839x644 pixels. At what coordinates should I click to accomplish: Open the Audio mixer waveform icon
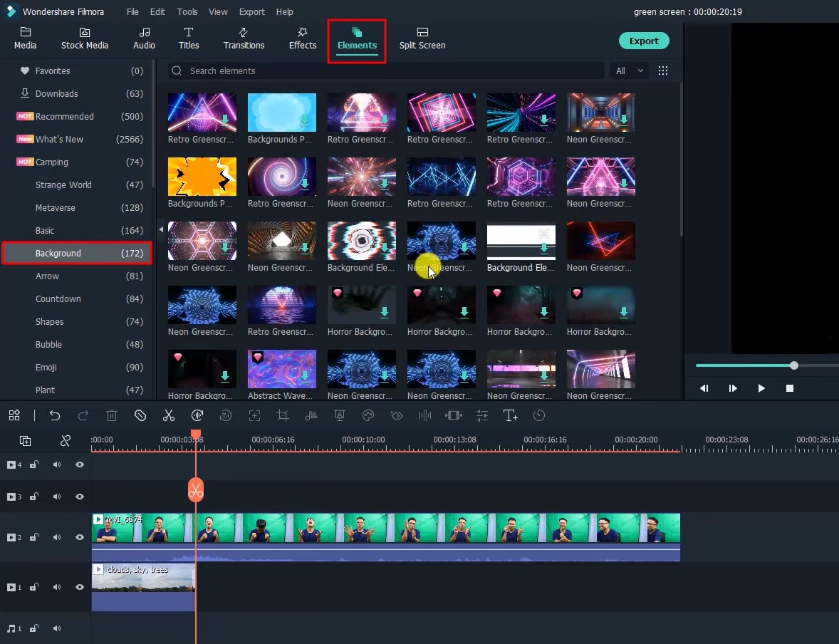pyautogui.click(x=425, y=415)
